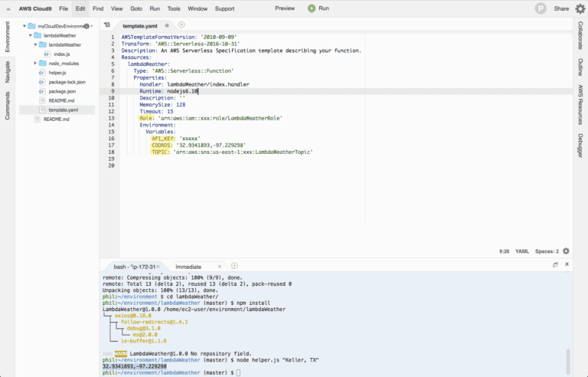Open the AWS Resources side panel

pos(580,104)
